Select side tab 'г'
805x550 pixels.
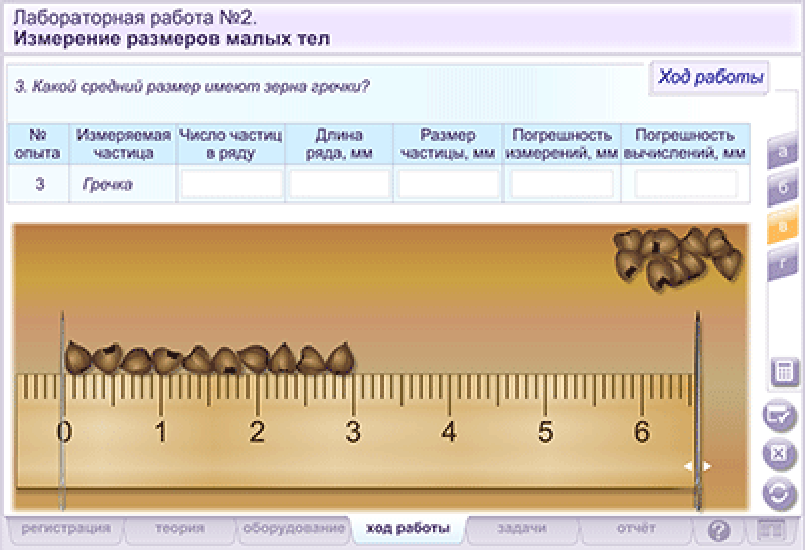(782, 264)
